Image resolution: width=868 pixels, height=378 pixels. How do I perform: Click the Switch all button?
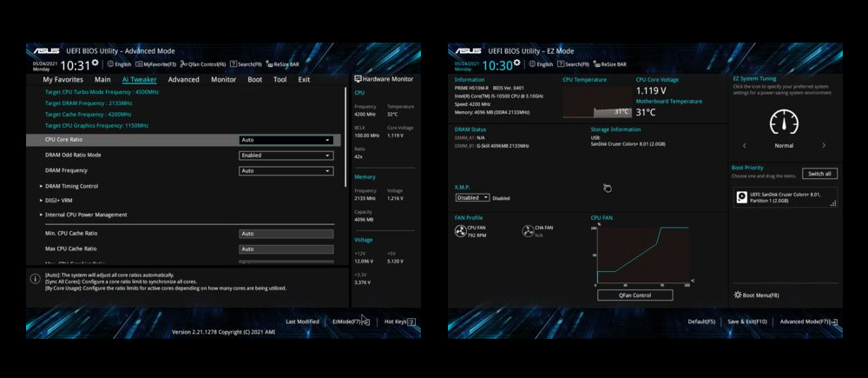[x=819, y=174]
